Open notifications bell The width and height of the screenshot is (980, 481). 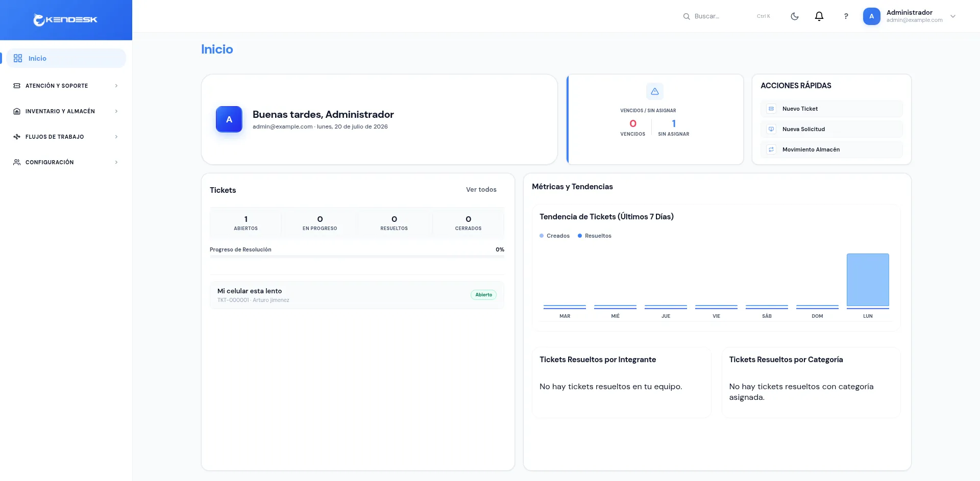[819, 16]
